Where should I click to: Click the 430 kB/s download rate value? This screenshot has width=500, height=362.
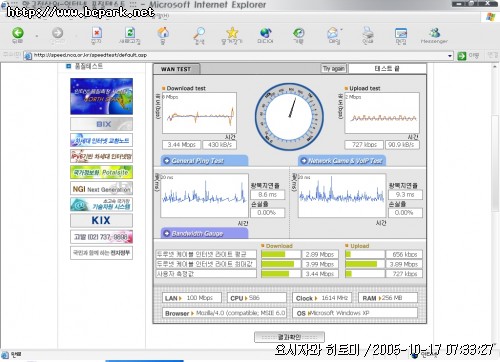pos(219,145)
